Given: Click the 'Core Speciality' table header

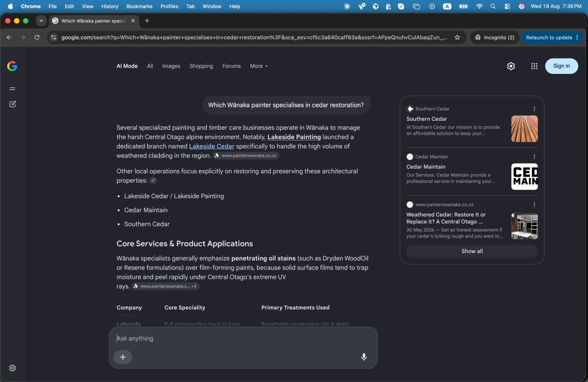Looking at the screenshot, I should (x=185, y=308).
